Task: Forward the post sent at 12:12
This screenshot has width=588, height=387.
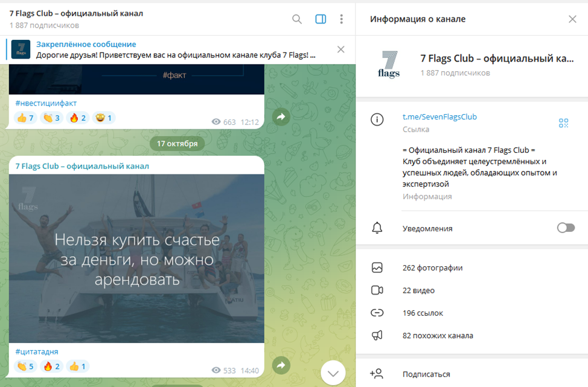Action: coord(281,117)
